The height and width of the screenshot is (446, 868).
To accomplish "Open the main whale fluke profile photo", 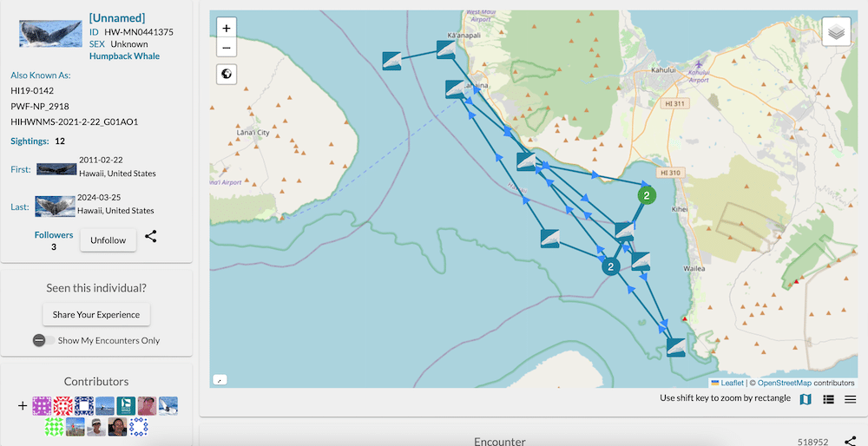I will [50, 33].
